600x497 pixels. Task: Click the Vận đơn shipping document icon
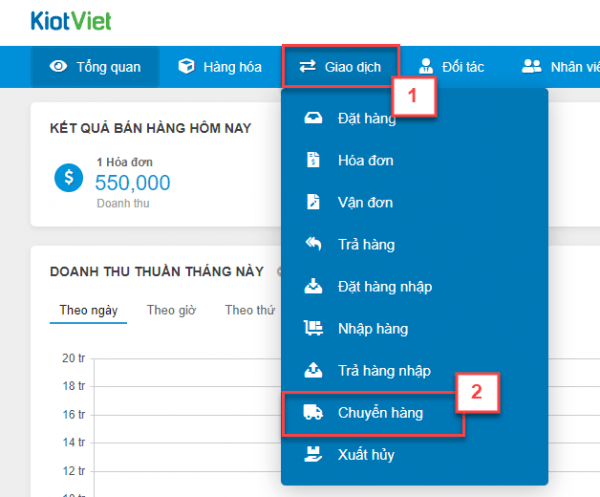tap(313, 202)
